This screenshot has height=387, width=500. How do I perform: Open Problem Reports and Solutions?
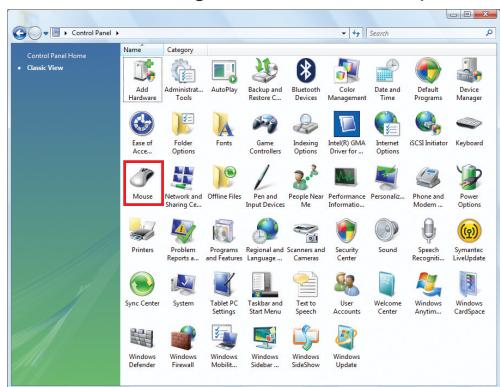183,240
